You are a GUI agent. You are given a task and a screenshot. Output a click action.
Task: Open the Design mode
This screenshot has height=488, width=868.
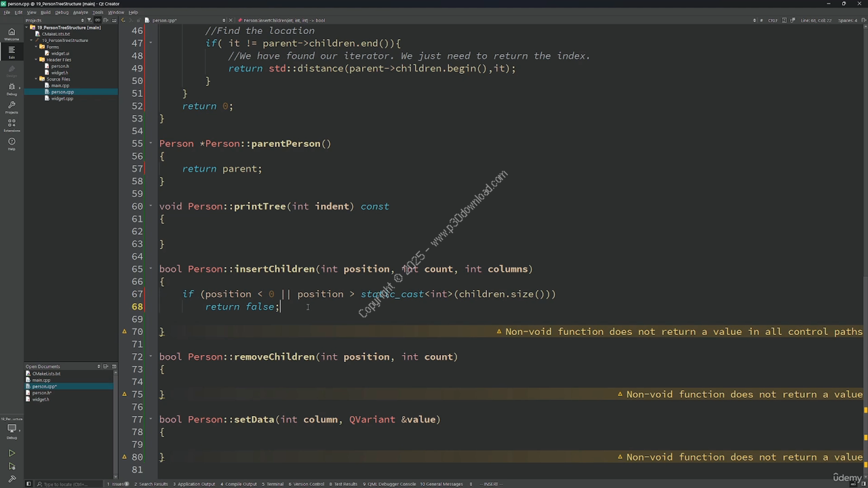click(12, 70)
